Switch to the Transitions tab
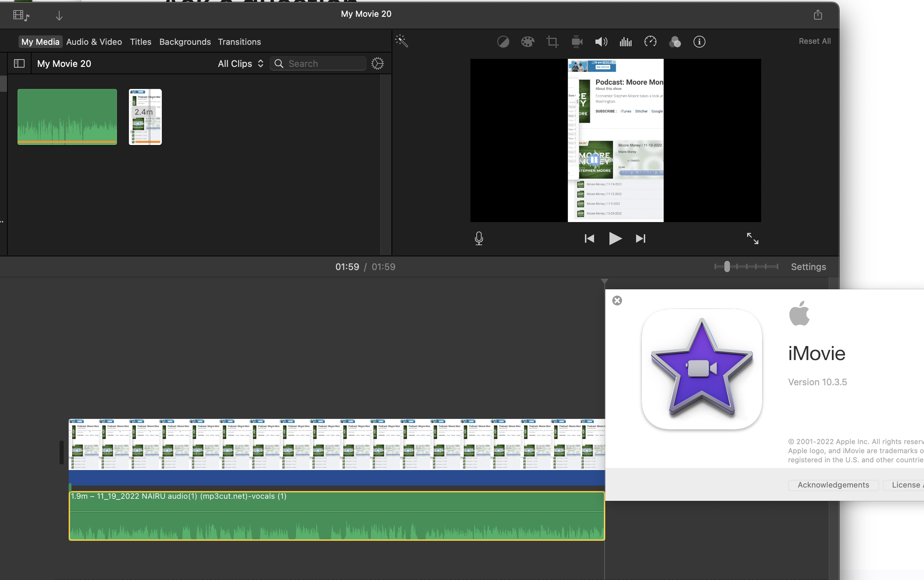924x580 pixels. pos(239,41)
